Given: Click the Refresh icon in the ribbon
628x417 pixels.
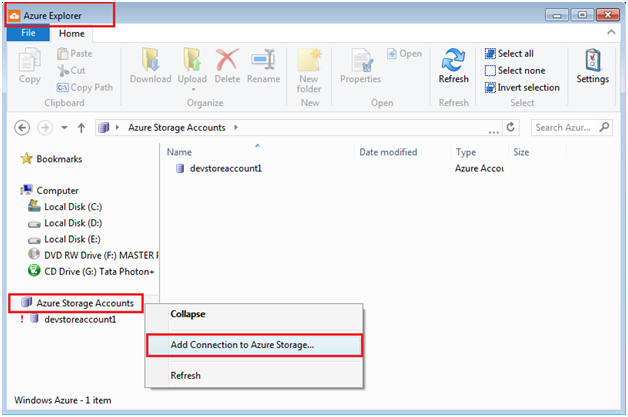Looking at the screenshot, I should point(453,60).
